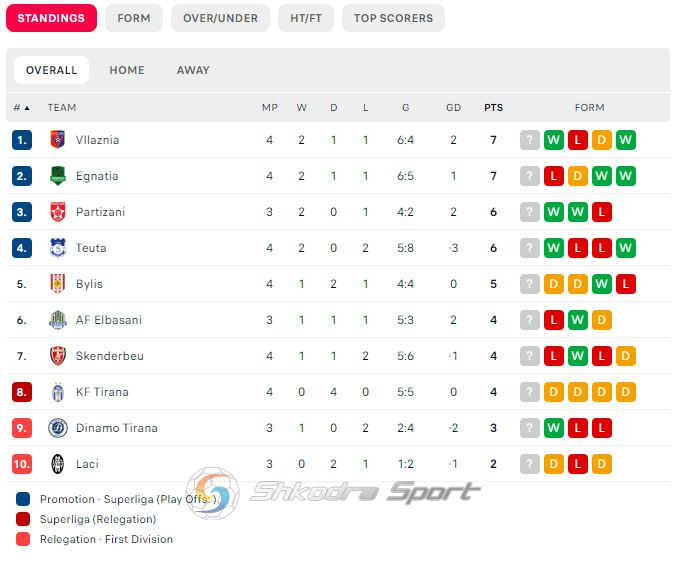Click the Vllaznia team crest icon
674x562 pixels.
58,140
